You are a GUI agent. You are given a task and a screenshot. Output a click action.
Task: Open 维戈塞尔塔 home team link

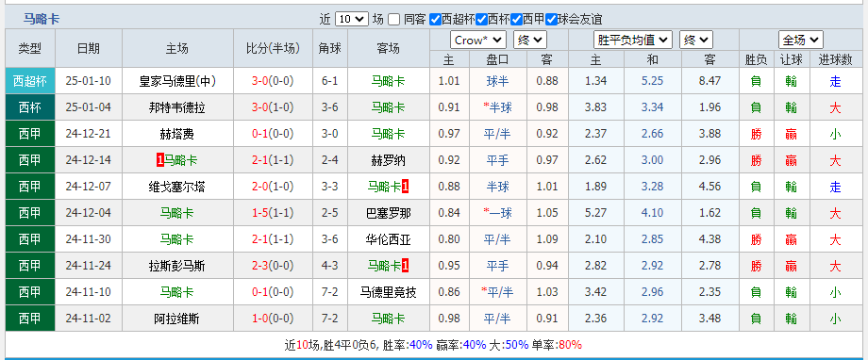[x=177, y=187]
